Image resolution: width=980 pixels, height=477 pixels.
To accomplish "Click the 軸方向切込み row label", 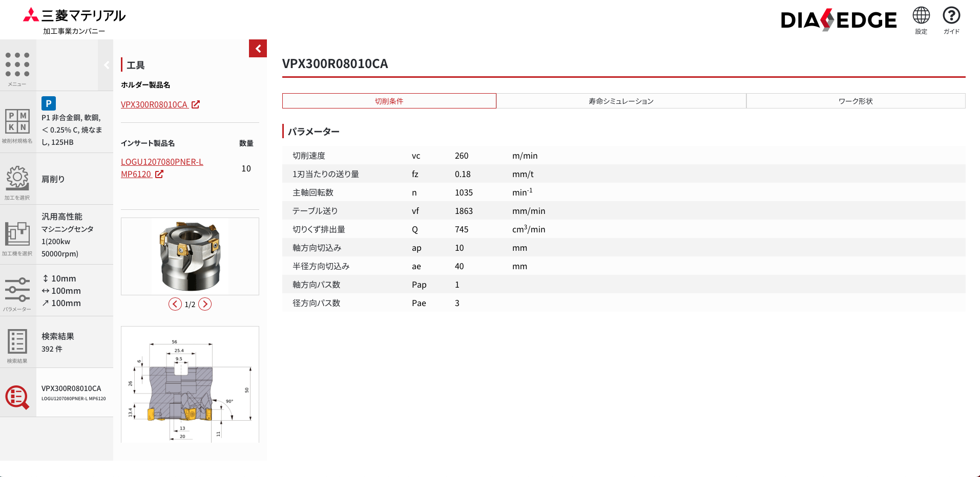I will coord(317,248).
